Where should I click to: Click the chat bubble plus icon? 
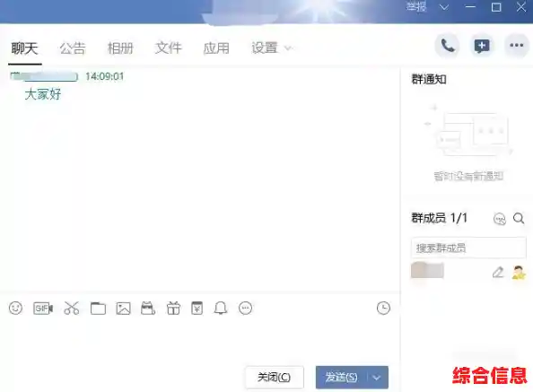point(482,45)
